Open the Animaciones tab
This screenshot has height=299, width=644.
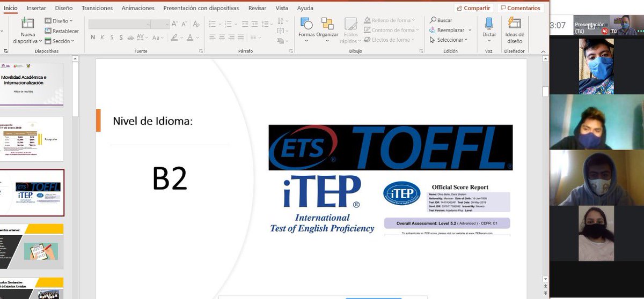pyautogui.click(x=138, y=8)
